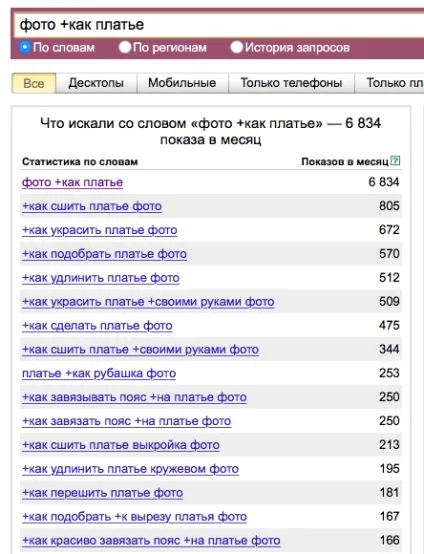424x554 pixels.
Task: Click the 344 impressions value
Action: point(389,349)
